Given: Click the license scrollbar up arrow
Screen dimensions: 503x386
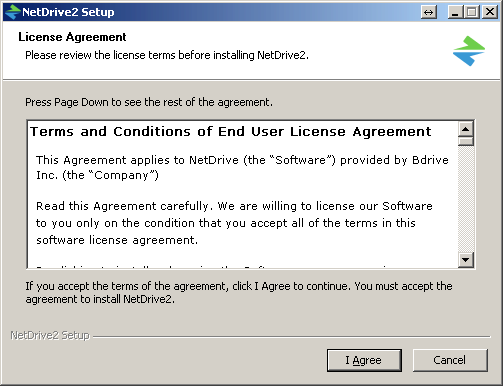Looking at the screenshot, I should pyautogui.click(x=466, y=129).
